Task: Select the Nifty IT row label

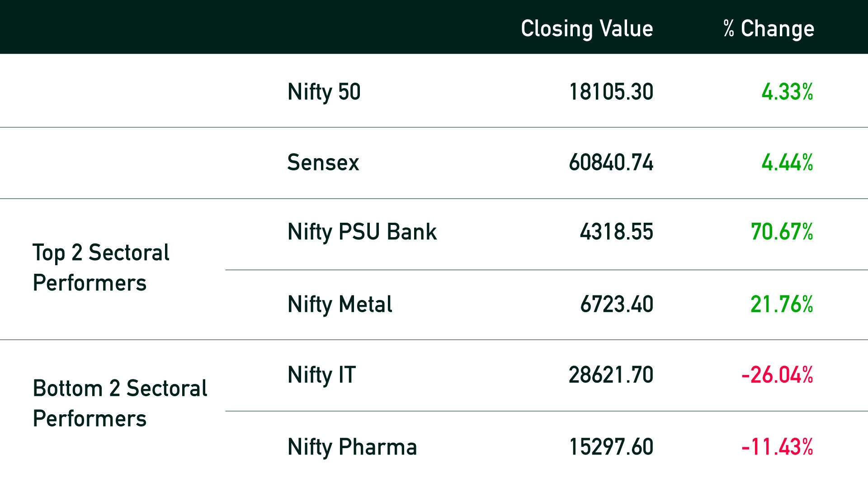Action: point(322,375)
